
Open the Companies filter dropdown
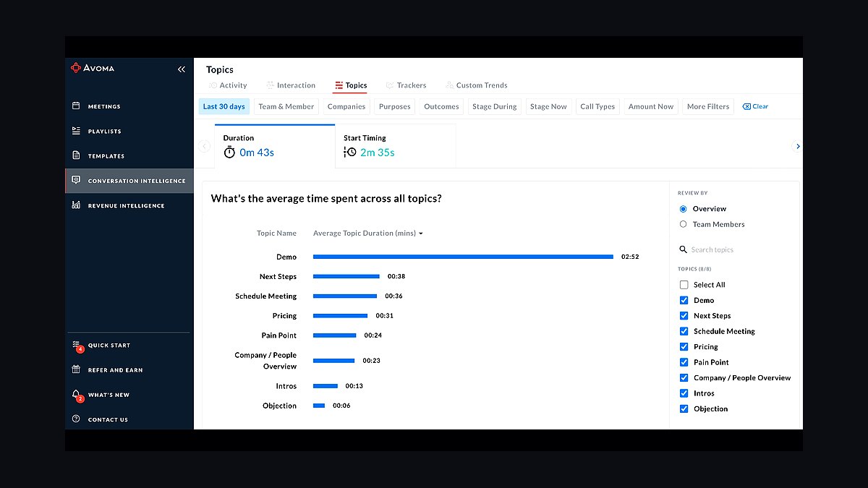click(x=346, y=106)
